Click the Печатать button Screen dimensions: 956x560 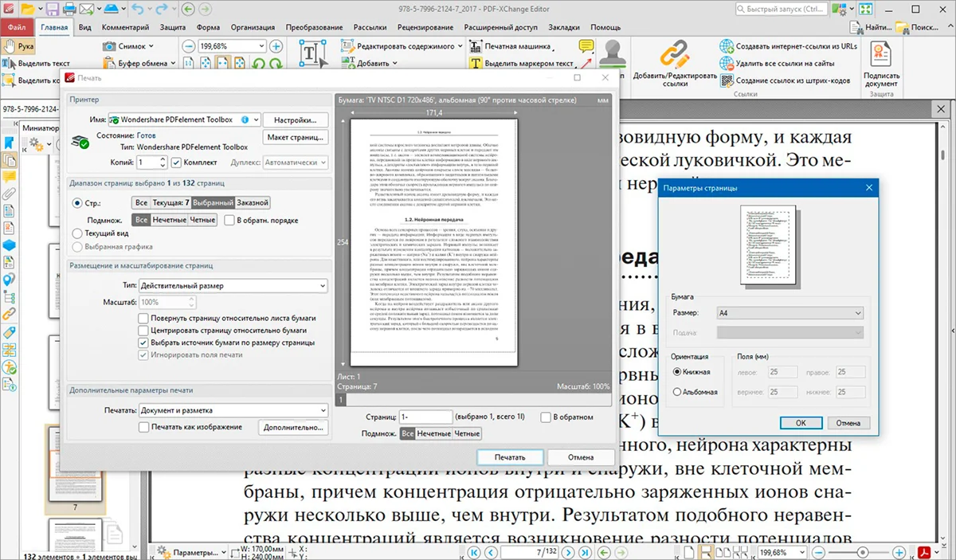pyautogui.click(x=510, y=457)
